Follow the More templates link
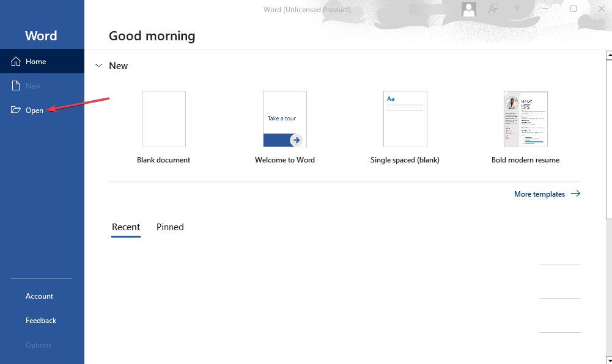This screenshot has height=364, width=612. point(539,194)
